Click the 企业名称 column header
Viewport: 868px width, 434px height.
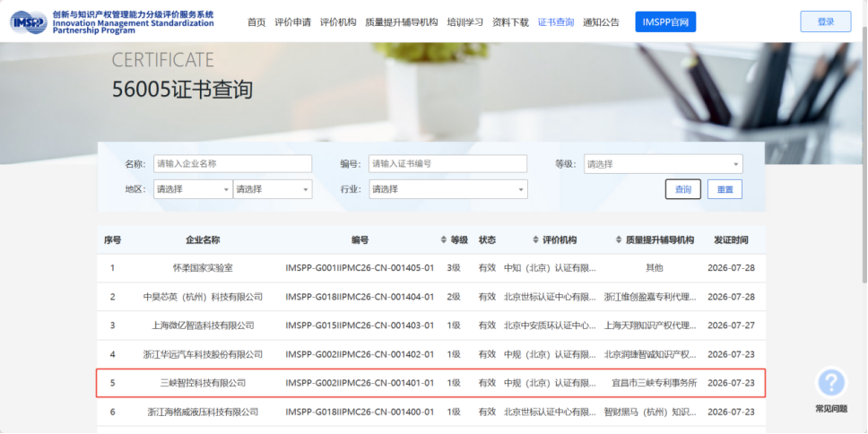204,240
